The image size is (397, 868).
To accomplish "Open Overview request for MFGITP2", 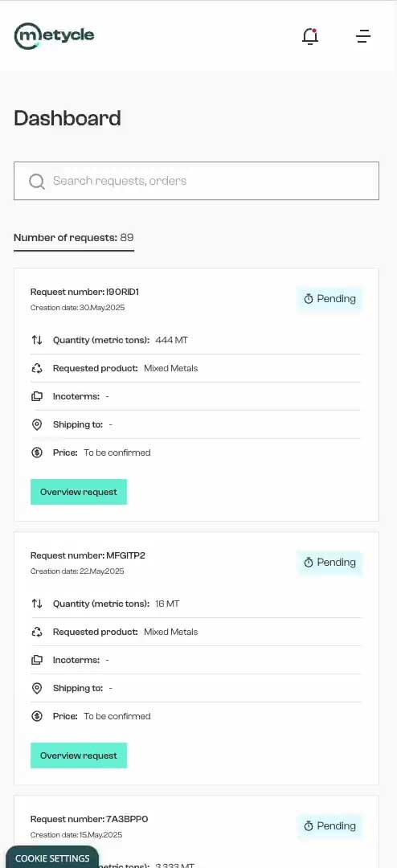I will tap(79, 755).
